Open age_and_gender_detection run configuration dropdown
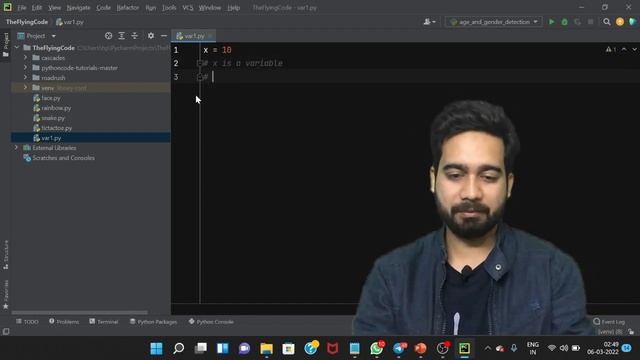Screen dimensions: 640x360 pyautogui.click(x=494, y=22)
